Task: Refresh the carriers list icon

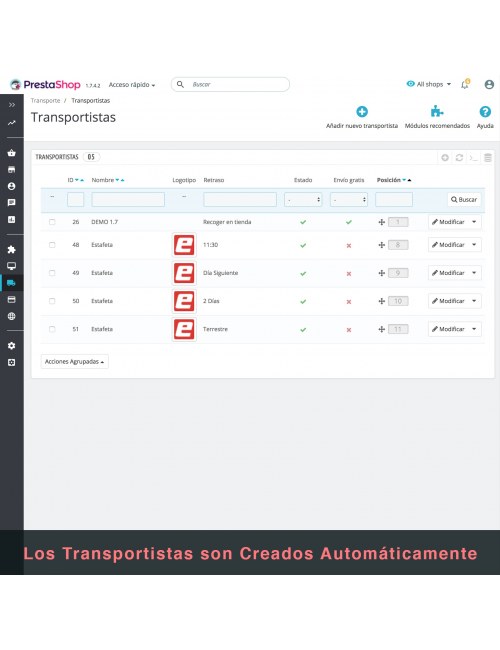Action: click(x=459, y=158)
